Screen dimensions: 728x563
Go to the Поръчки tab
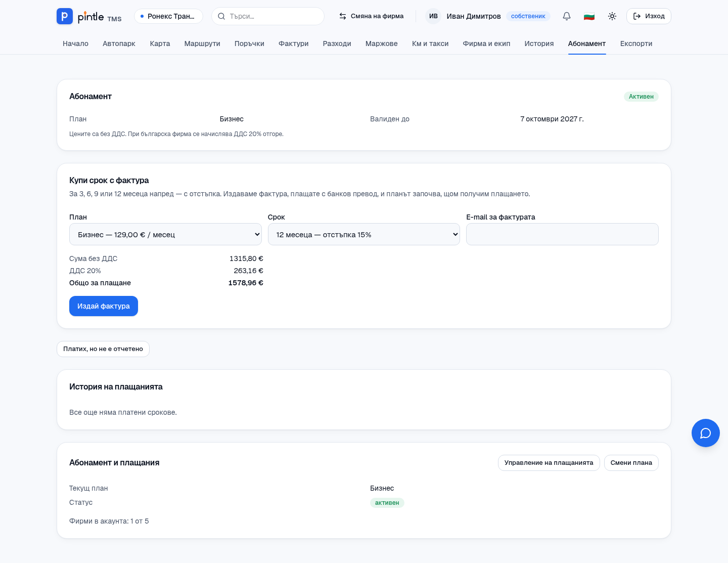tap(249, 44)
